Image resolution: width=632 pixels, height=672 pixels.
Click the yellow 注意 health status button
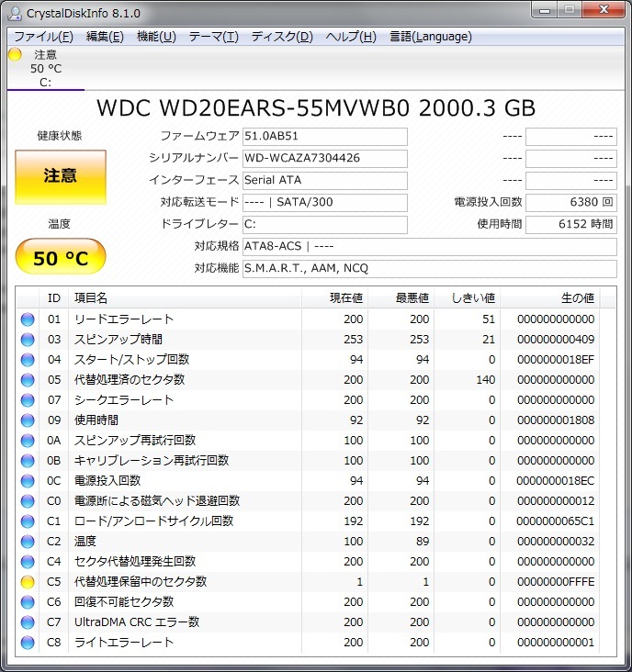click(61, 176)
